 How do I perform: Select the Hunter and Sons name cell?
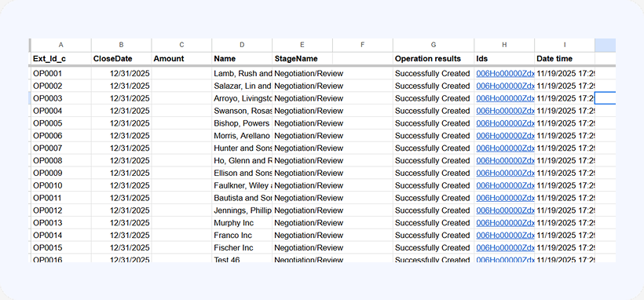[x=242, y=148]
